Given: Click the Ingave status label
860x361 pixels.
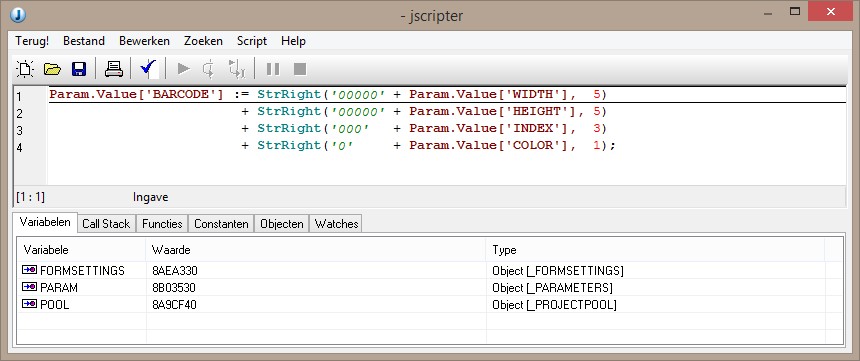Looking at the screenshot, I should 150,197.
